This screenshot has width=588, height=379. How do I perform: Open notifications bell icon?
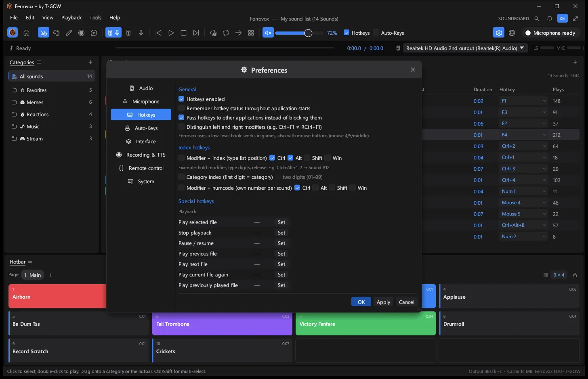pyautogui.click(x=550, y=19)
